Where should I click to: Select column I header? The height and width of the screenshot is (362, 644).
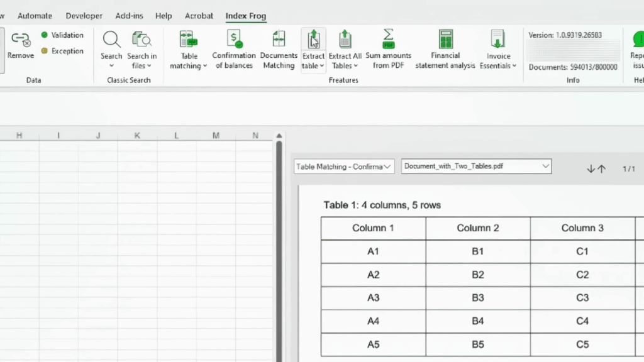[x=58, y=136]
